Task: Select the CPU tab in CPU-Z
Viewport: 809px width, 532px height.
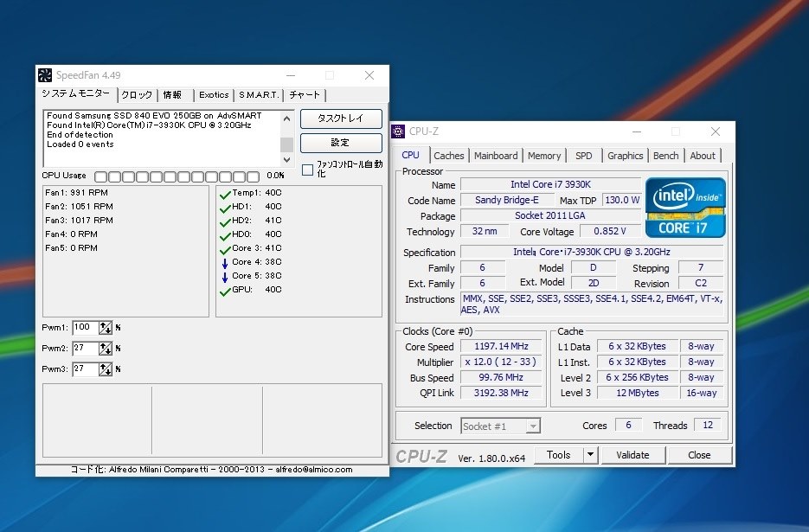Action: tap(411, 155)
